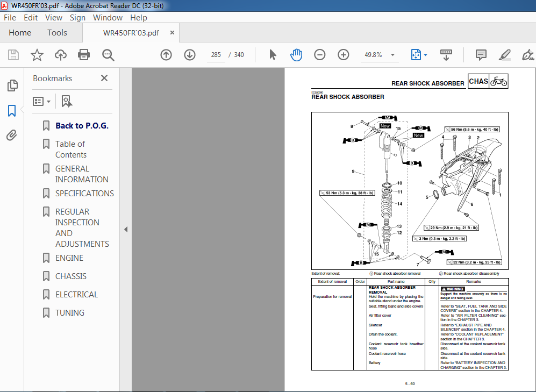Open GENERAL INFORMATION bookmark
This screenshot has width=536, height=392.
[82, 174]
